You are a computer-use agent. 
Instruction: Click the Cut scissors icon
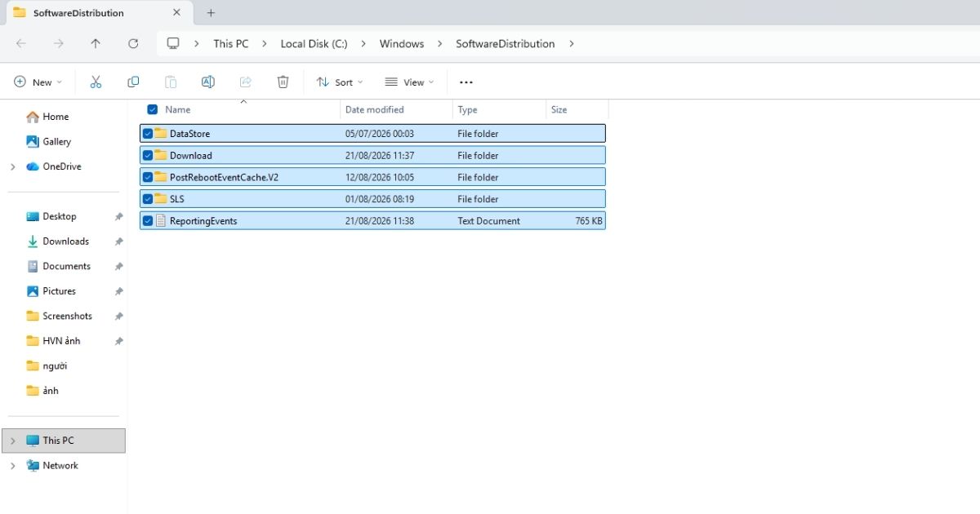(96, 82)
